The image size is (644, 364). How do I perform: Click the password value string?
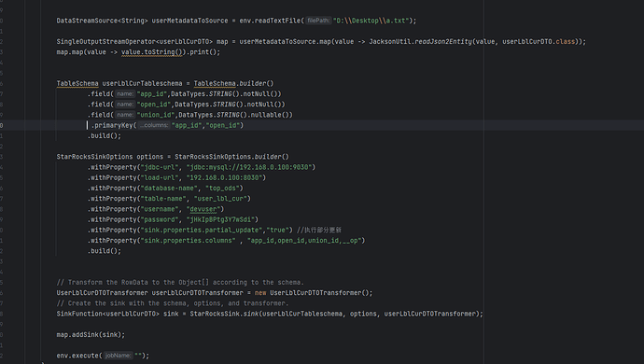[x=220, y=219]
